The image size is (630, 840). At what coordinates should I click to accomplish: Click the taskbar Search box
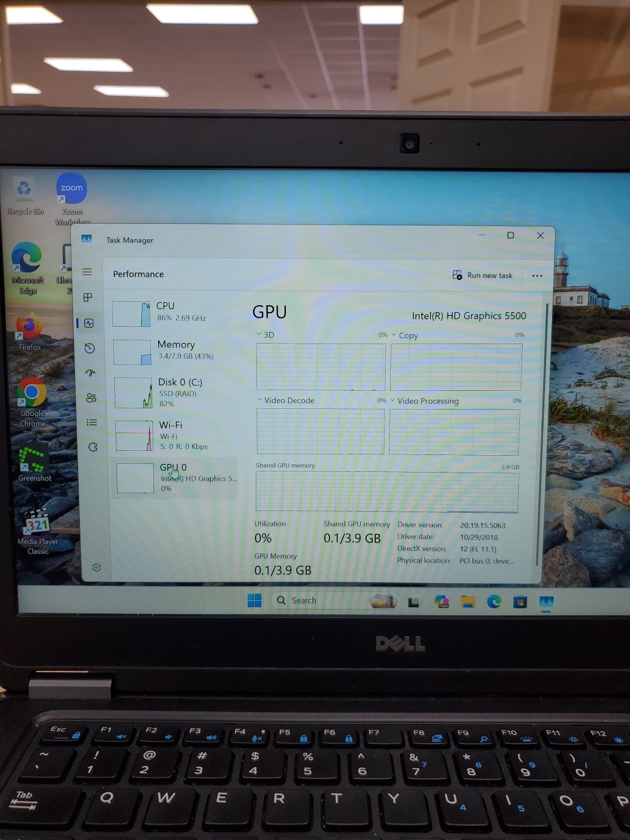[334, 600]
